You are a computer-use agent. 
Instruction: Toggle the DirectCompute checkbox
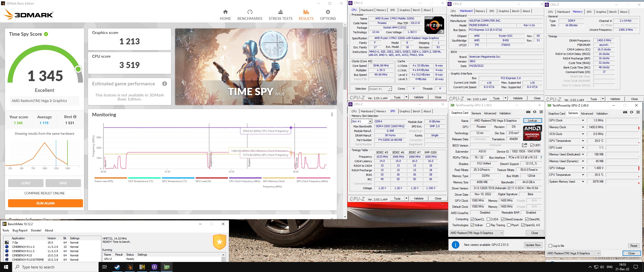(503, 219)
